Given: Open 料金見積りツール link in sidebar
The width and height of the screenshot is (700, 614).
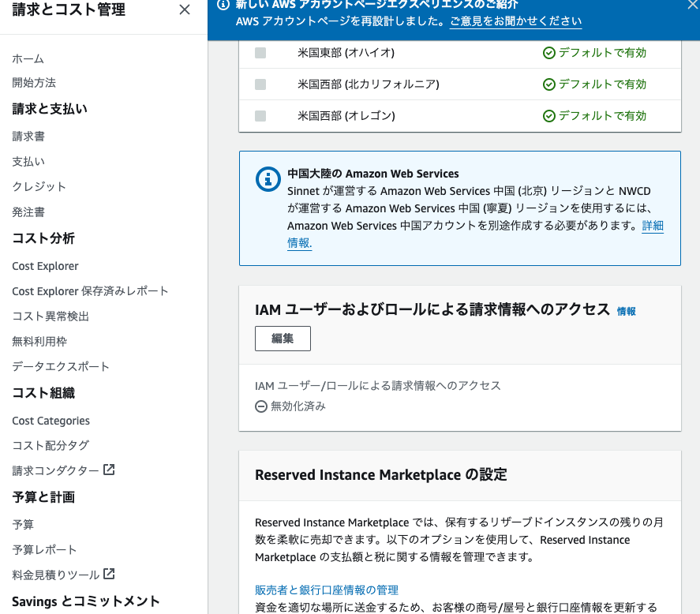Looking at the screenshot, I should pyautogui.click(x=55, y=575).
